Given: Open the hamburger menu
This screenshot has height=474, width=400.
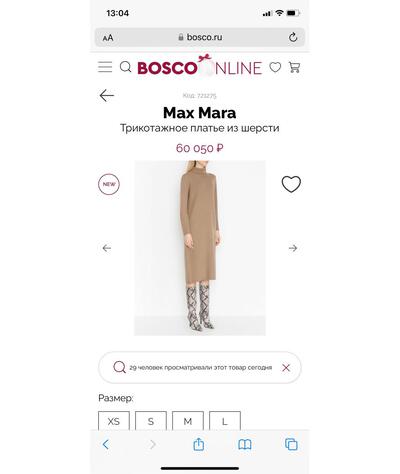Looking at the screenshot, I should point(105,67).
